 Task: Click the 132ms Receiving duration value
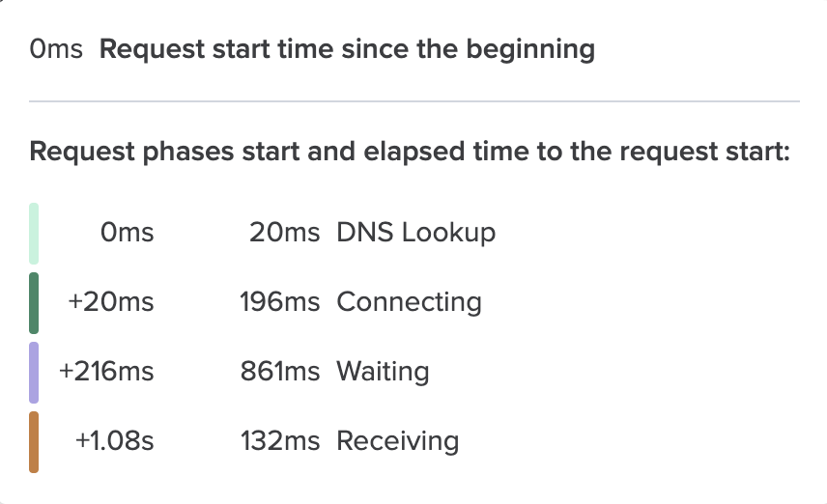(x=280, y=441)
